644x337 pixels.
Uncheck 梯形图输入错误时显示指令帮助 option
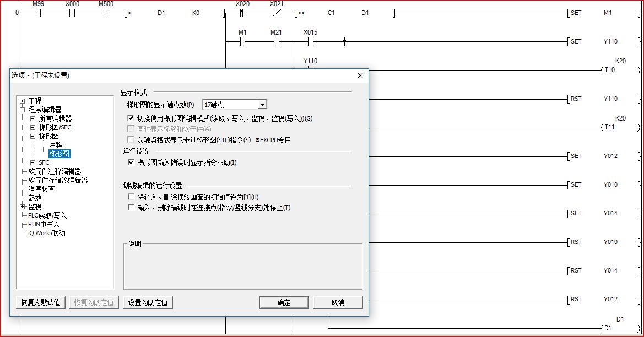point(131,162)
